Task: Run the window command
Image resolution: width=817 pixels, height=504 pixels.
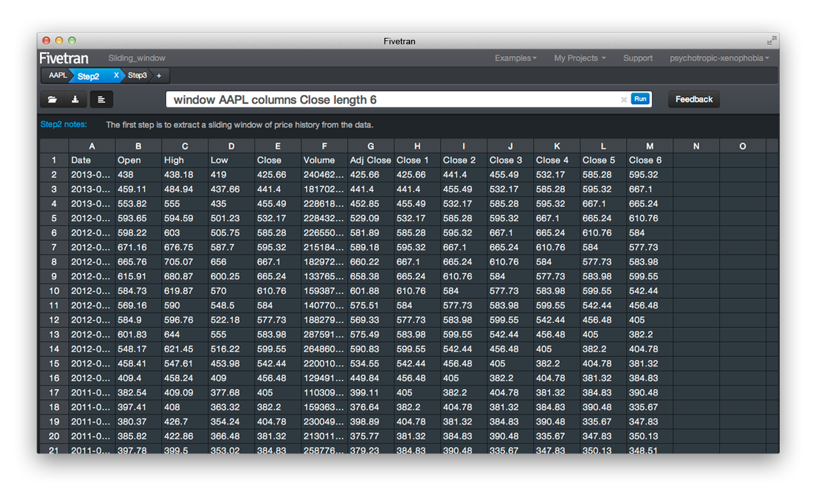Action: click(x=640, y=99)
